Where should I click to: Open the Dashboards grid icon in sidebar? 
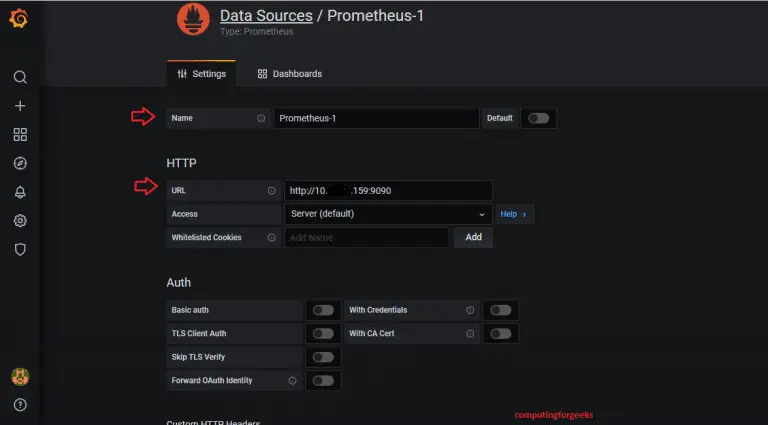tap(20, 134)
